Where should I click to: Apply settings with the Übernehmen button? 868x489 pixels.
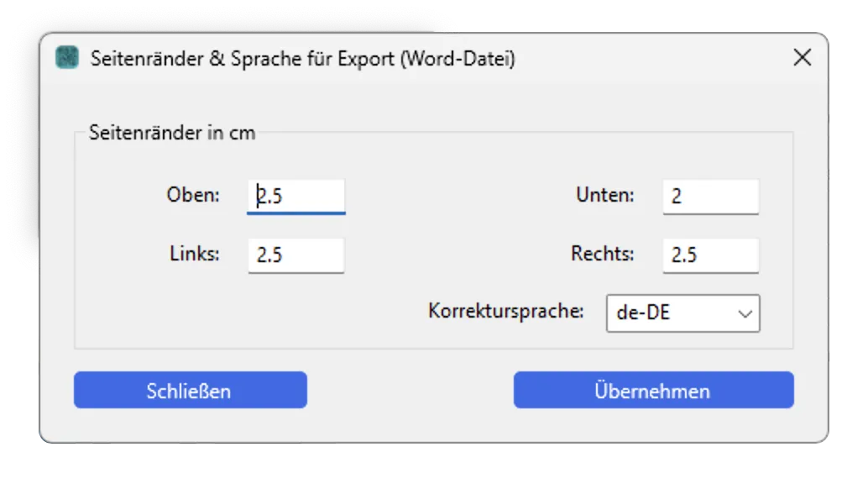(x=654, y=391)
